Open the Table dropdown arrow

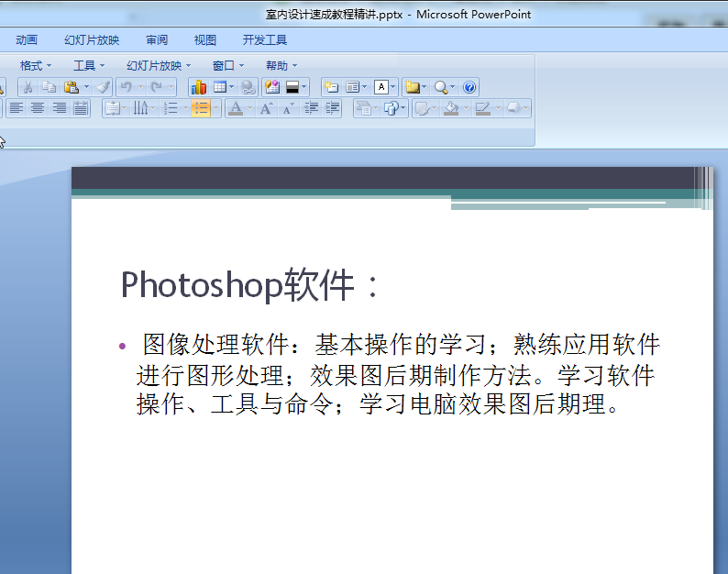click(x=232, y=87)
